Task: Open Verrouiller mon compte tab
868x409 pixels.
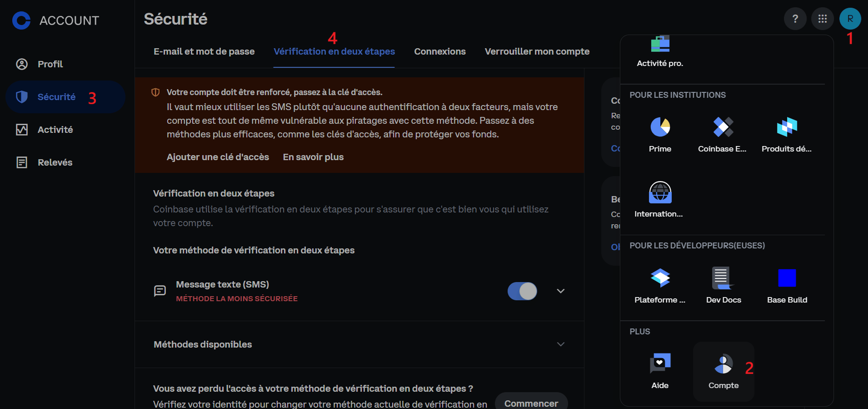Action: pyautogui.click(x=537, y=51)
